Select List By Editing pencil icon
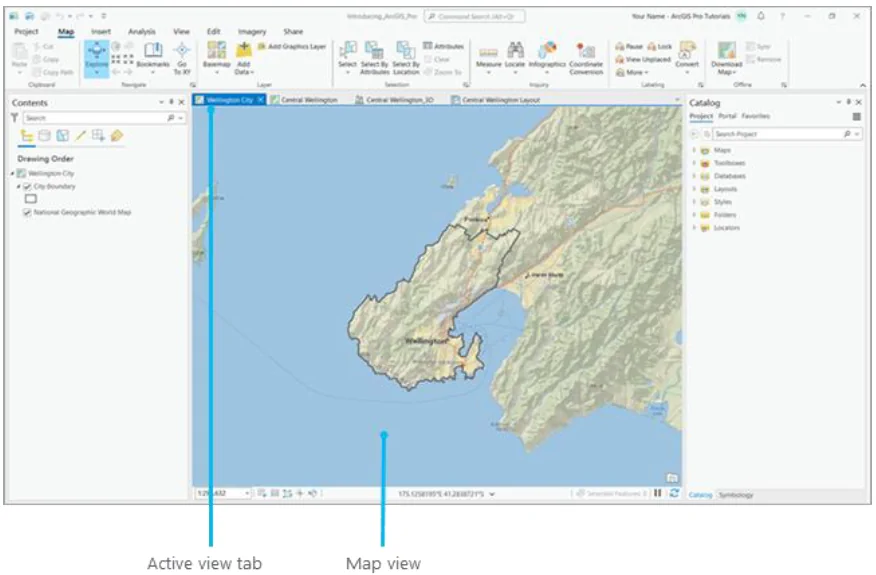 click(80, 136)
